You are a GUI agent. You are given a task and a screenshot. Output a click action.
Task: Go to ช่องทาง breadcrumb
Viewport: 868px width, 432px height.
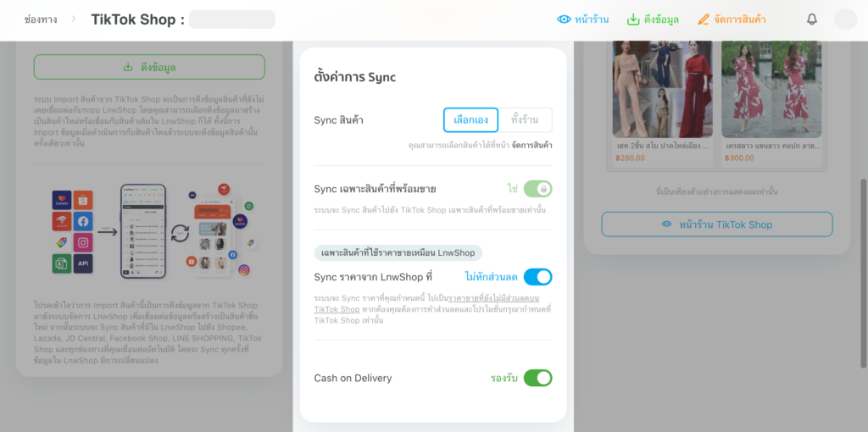tap(41, 19)
